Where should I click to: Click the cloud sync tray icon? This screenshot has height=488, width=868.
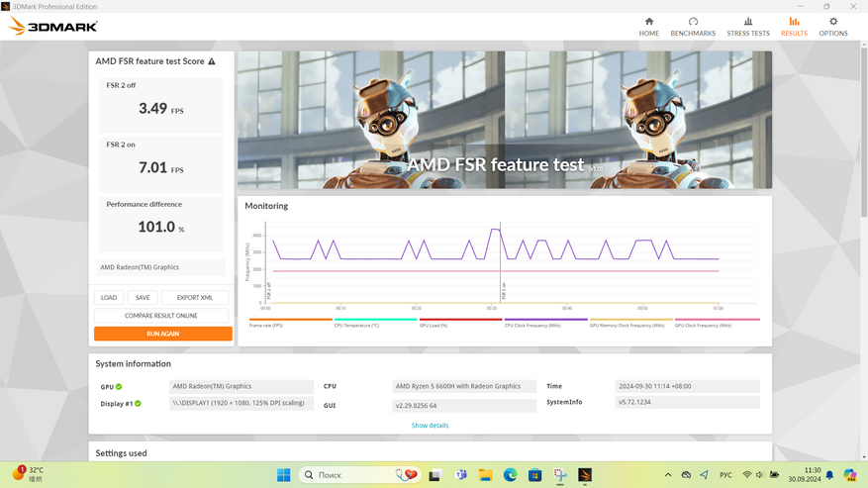click(686, 475)
